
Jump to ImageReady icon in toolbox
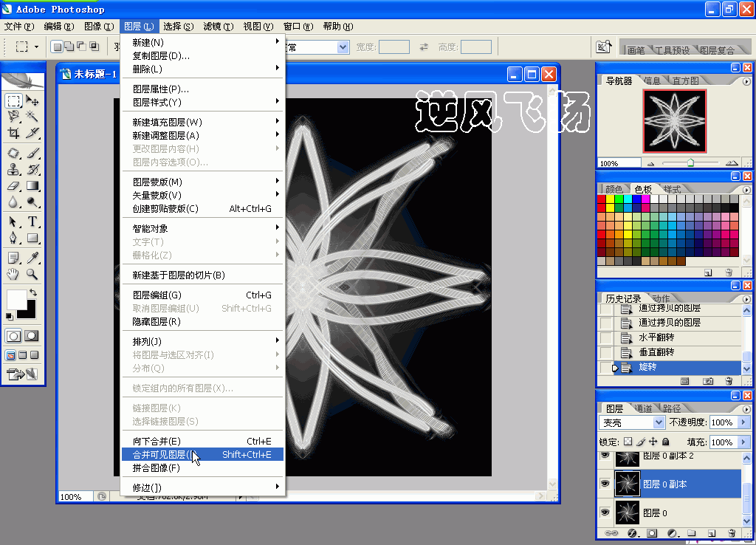(21, 374)
